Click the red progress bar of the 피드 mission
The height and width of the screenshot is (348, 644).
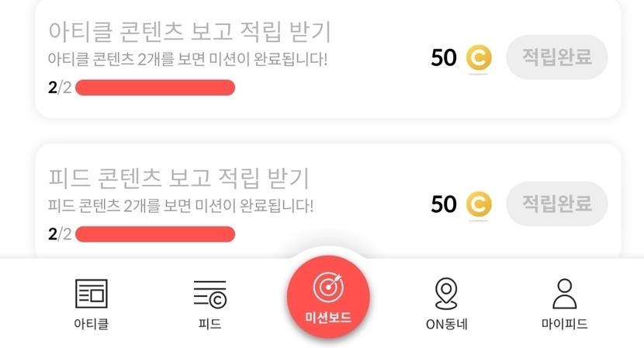155,234
